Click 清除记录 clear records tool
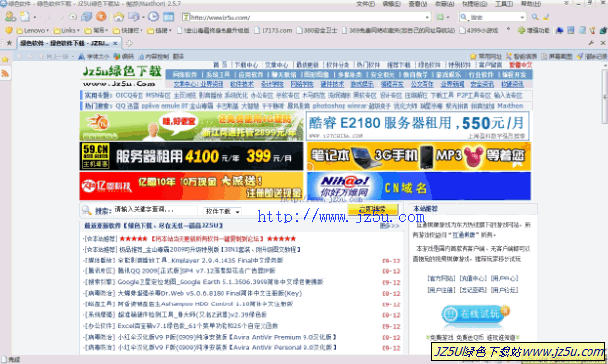This screenshot has width=608, height=364. tap(592, 57)
